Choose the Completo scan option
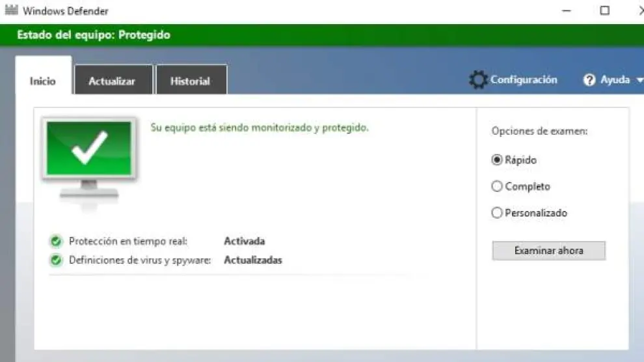Screen dimensions: 644x362 pos(498,187)
